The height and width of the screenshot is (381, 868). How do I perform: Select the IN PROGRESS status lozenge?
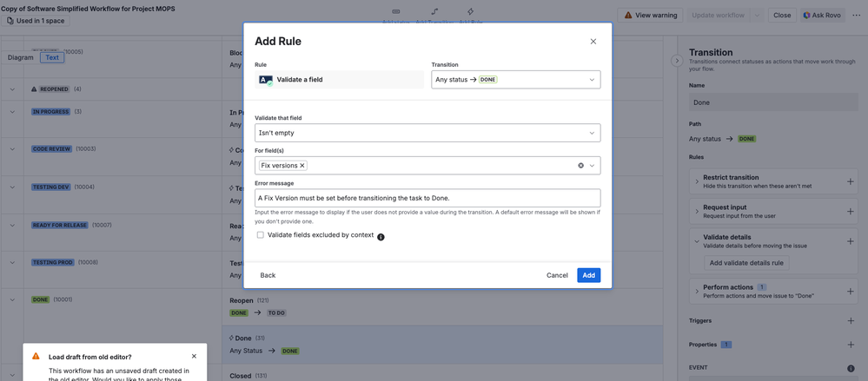(x=51, y=112)
